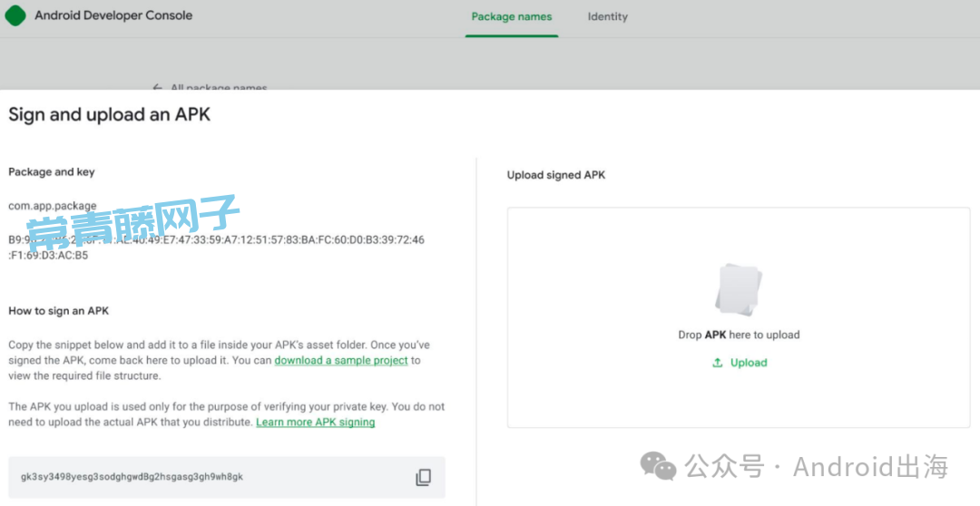The image size is (980, 506).
Task: Click the WeChat logo watermark
Action: (x=658, y=466)
